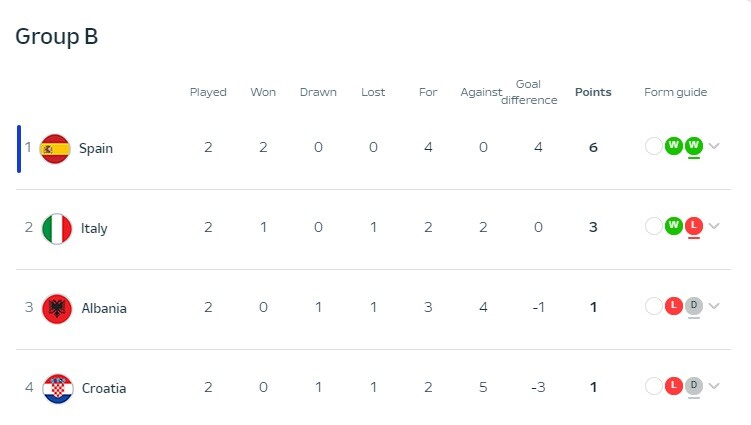This screenshot has height=425, width=751.
Task: Click the Points column header
Action: tap(593, 92)
